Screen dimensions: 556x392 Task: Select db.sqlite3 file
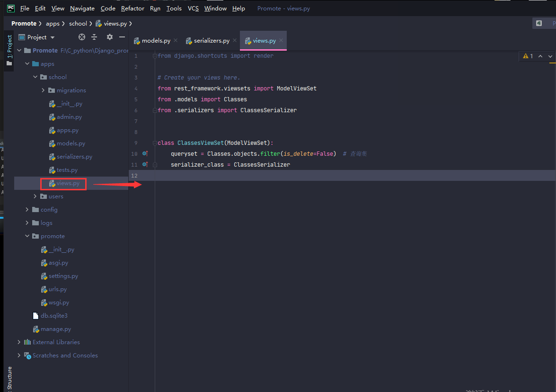(50, 315)
